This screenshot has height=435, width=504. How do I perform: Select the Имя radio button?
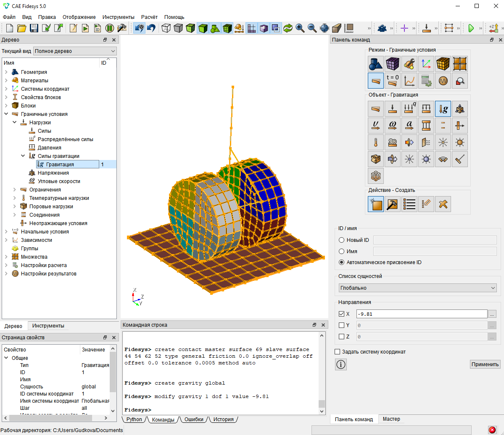(x=342, y=252)
